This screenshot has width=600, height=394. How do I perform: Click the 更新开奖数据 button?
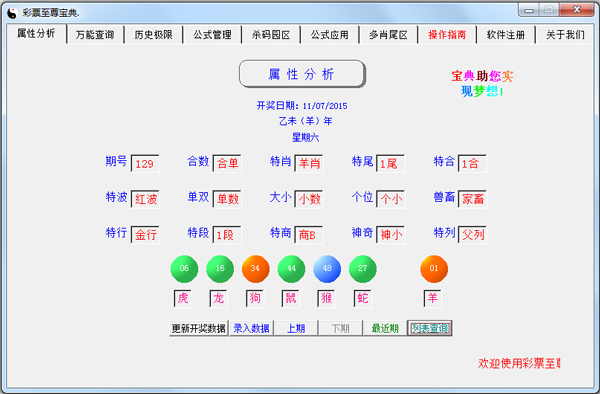click(199, 328)
